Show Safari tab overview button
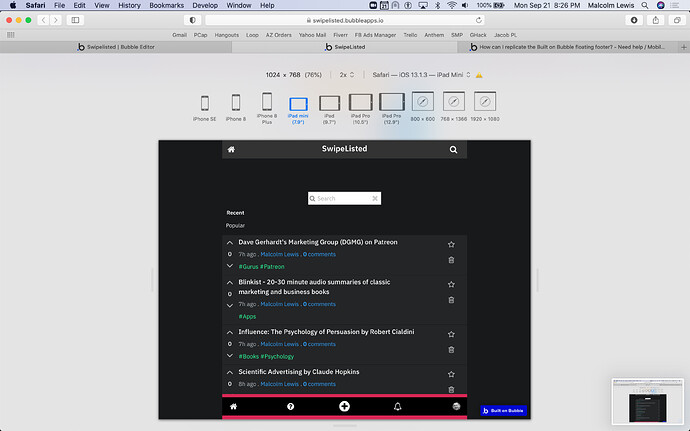The height and width of the screenshot is (431, 690). 677,20
